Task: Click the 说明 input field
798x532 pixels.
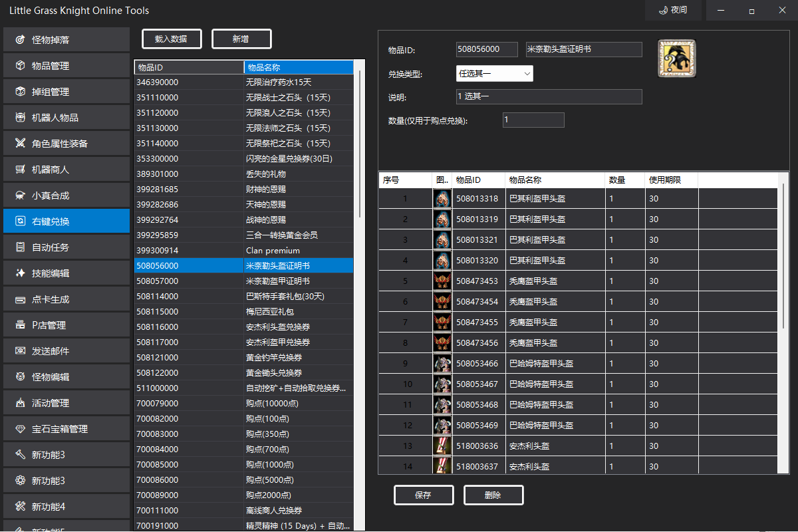Action: coord(549,97)
